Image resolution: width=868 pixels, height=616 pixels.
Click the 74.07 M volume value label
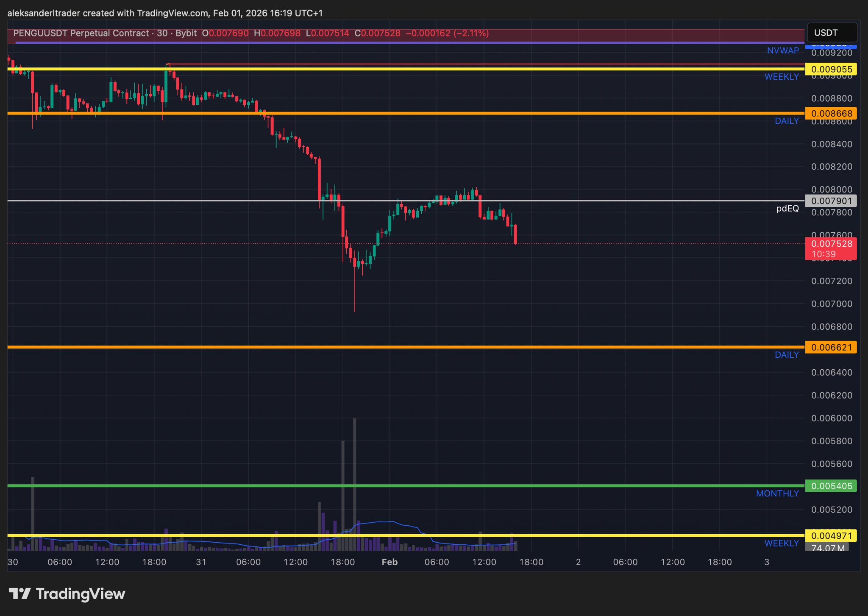(x=828, y=548)
